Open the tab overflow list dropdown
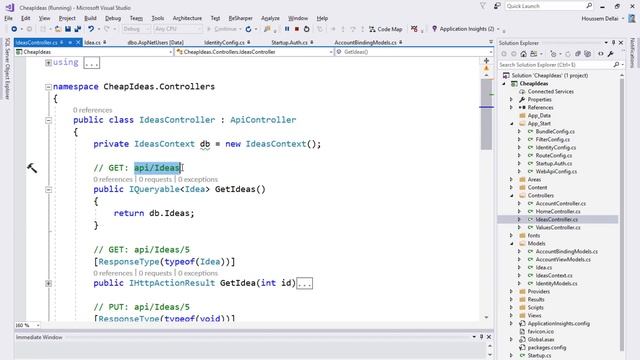 click(x=491, y=42)
